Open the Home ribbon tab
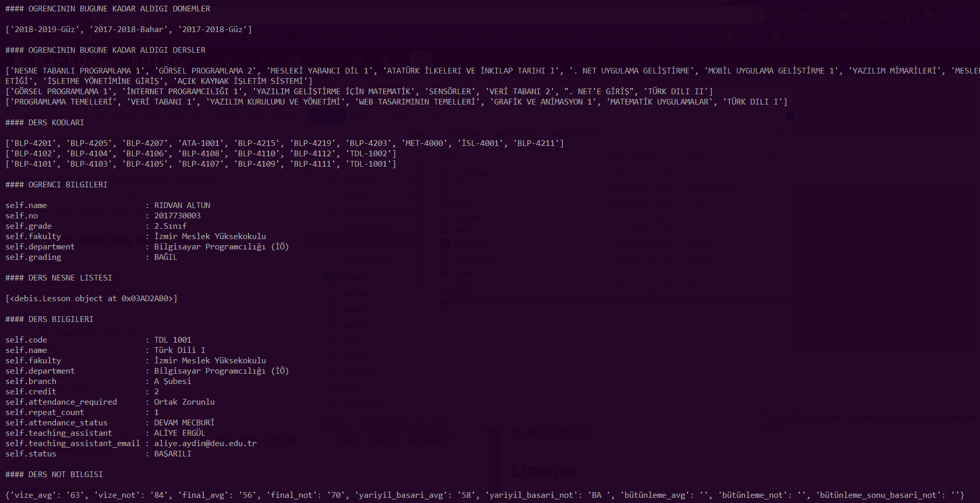Screen dimensions: 980x503 tap(363, 116)
